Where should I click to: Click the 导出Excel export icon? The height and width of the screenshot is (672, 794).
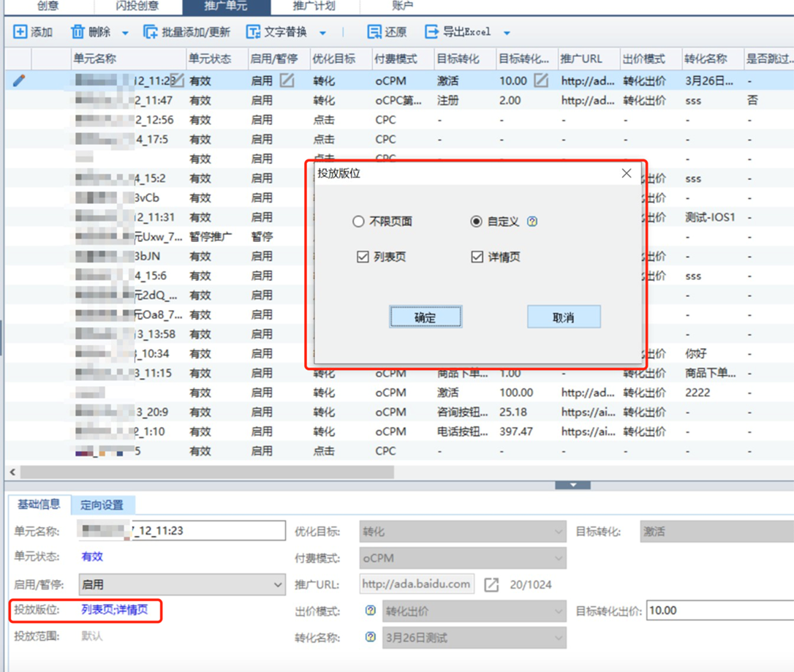[432, 32]
